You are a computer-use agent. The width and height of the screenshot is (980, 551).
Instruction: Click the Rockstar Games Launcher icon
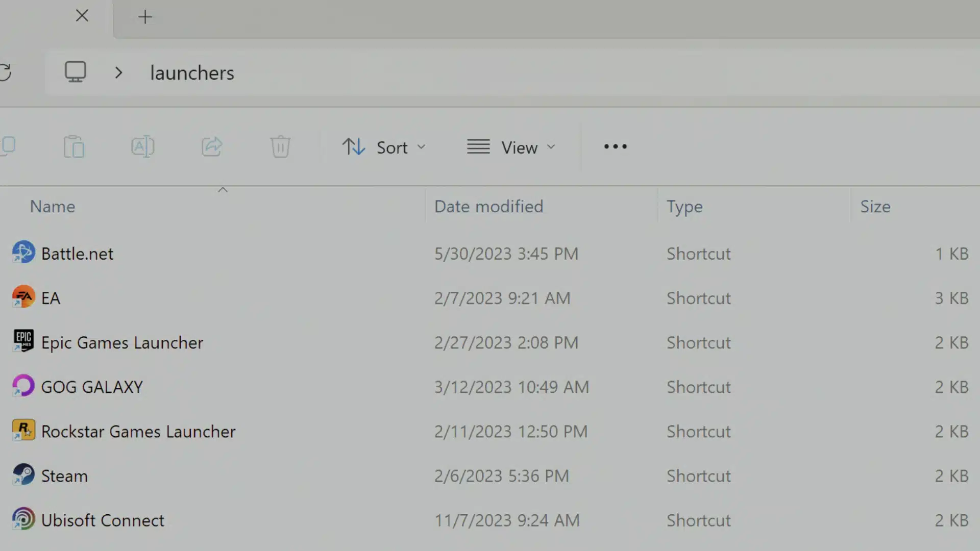tap(23, 431)
